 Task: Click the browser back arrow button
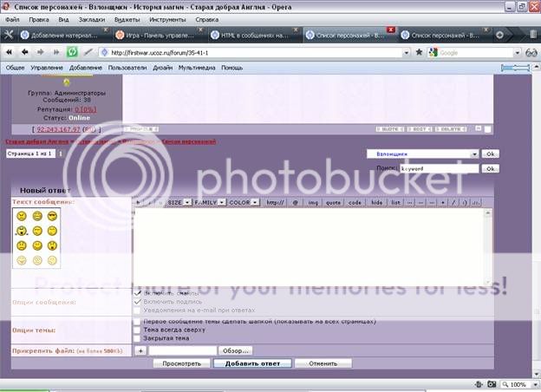pos(10,52)
